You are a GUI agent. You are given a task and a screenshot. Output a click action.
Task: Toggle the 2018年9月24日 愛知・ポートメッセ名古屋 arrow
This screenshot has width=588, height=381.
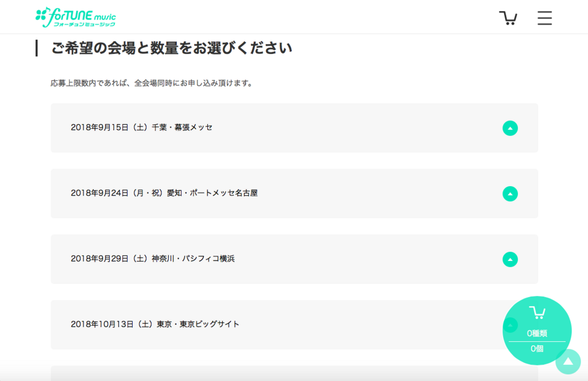click(x=510, y=194)
